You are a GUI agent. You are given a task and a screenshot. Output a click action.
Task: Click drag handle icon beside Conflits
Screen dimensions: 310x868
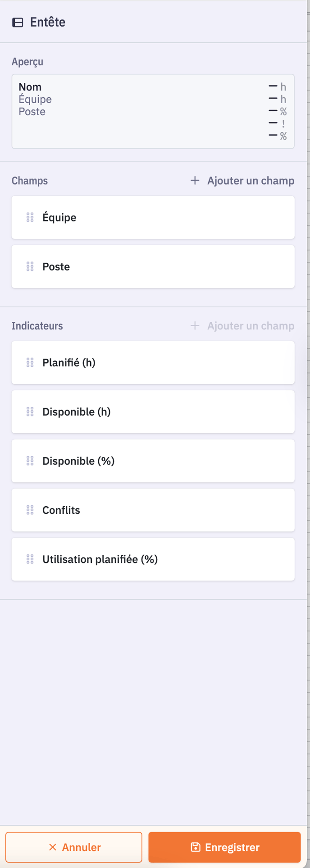pyautogui.click(x=30, y=510)
